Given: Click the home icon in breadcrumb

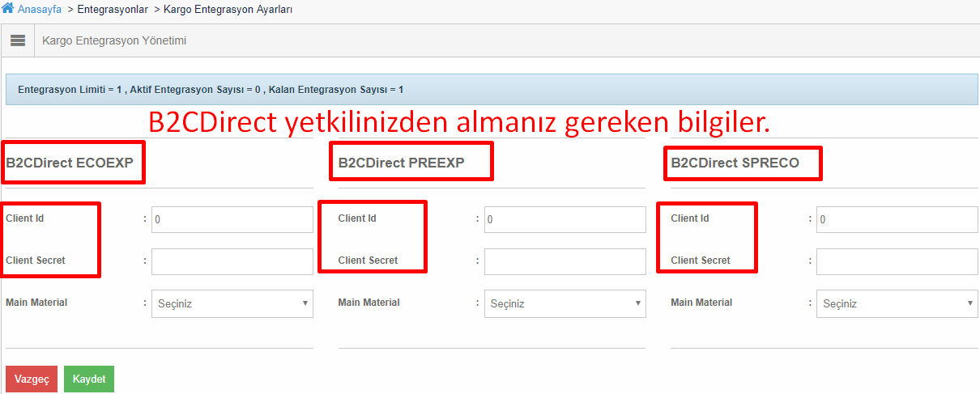Looking at the screenshot, I should pyautogui.click(x=8, y=10).
